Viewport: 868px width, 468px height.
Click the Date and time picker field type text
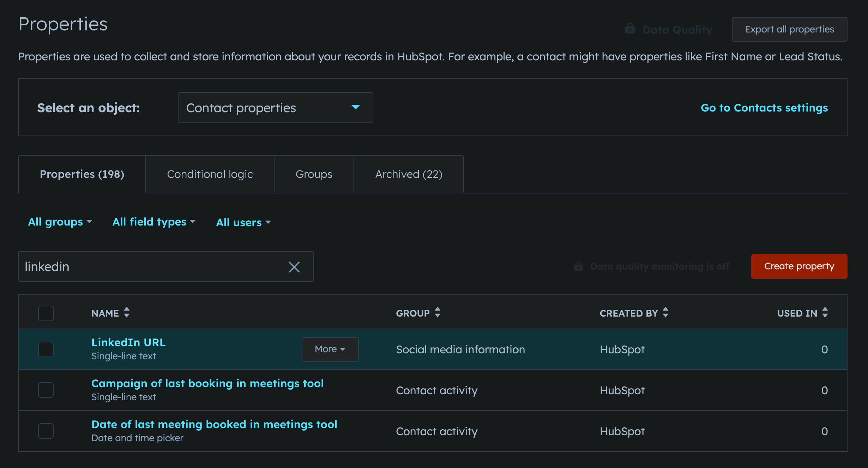tap(137, 438)
